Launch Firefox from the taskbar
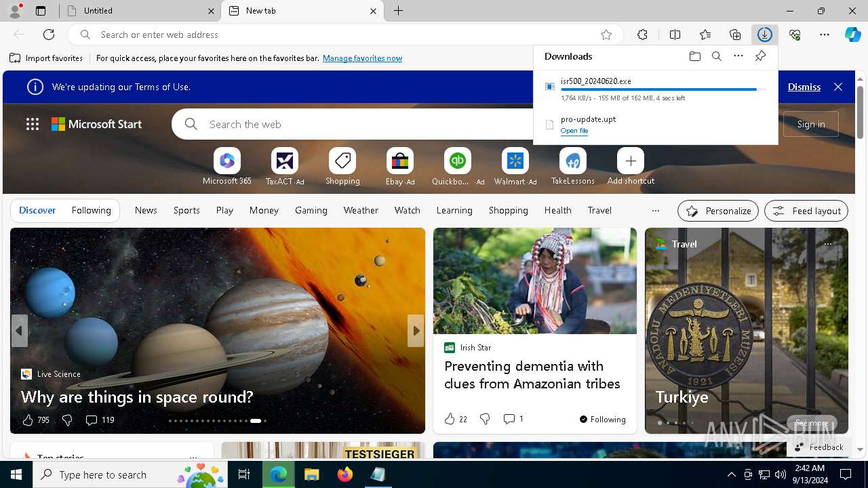Image resolution: width=868 pixels, height=488 pixels. [345, 474]
